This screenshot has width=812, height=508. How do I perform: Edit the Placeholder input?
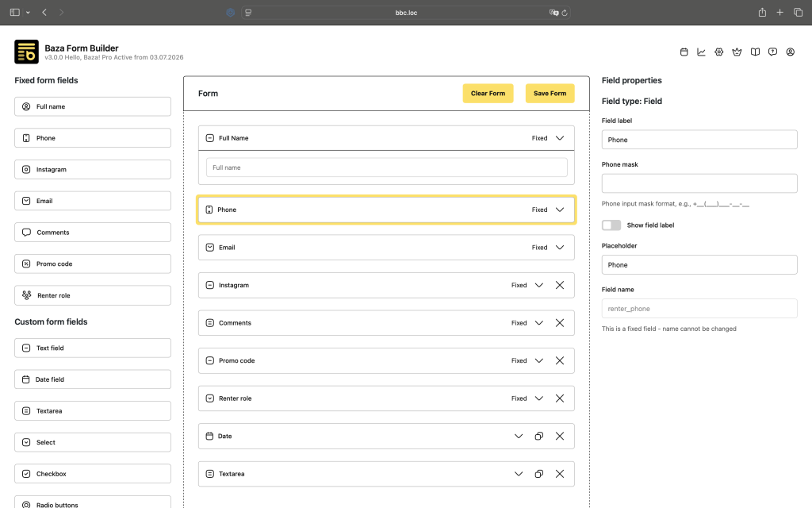[x=699, y=265]
